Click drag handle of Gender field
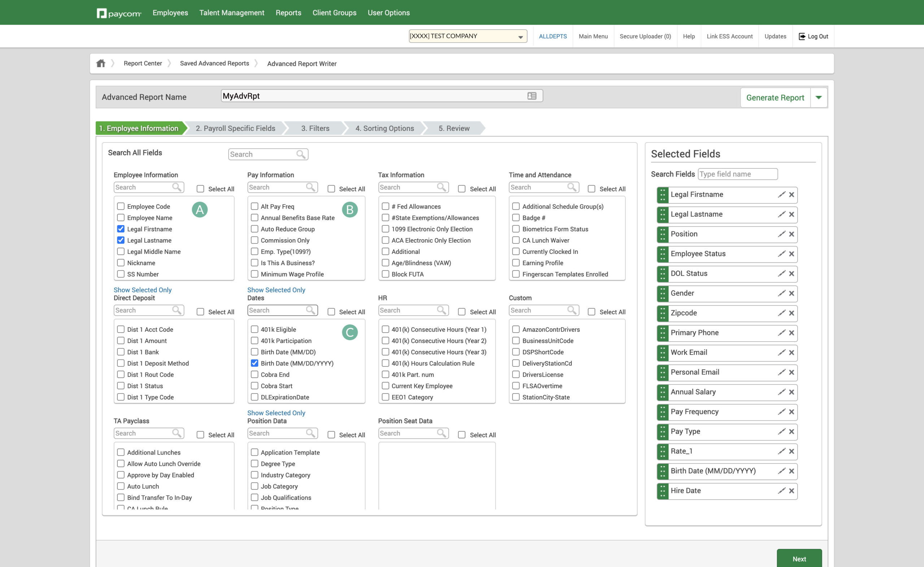This screenshot has width=924, height=567. 663,294
